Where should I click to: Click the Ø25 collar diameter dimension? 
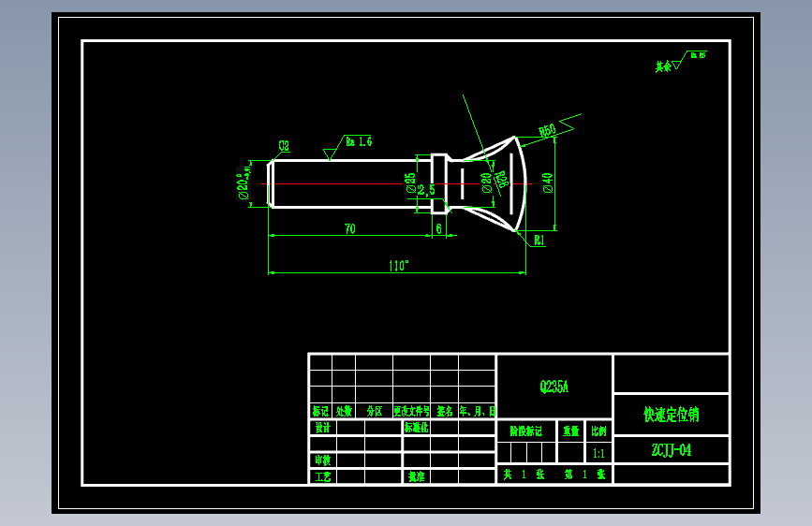click(410, 183)
